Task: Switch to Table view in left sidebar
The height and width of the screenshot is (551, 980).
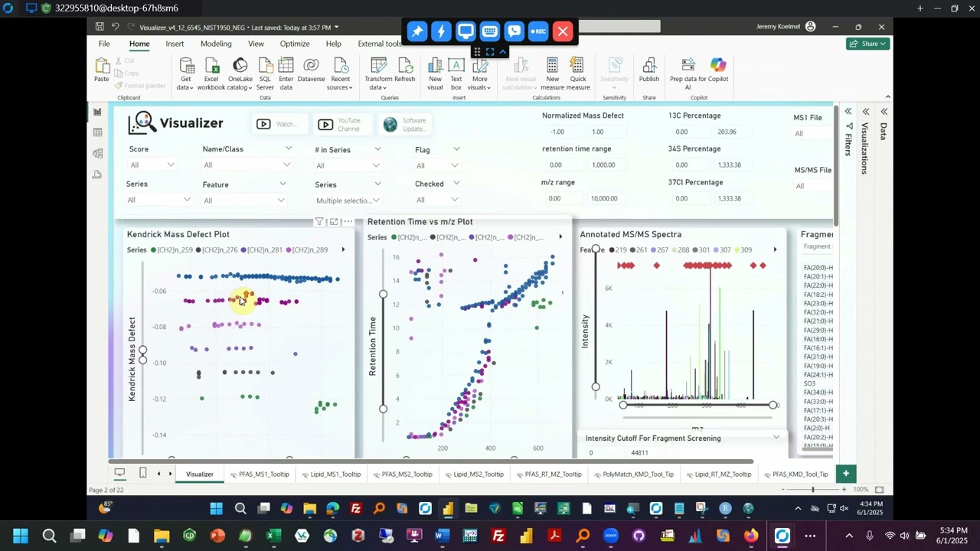Action: [97, 133]
